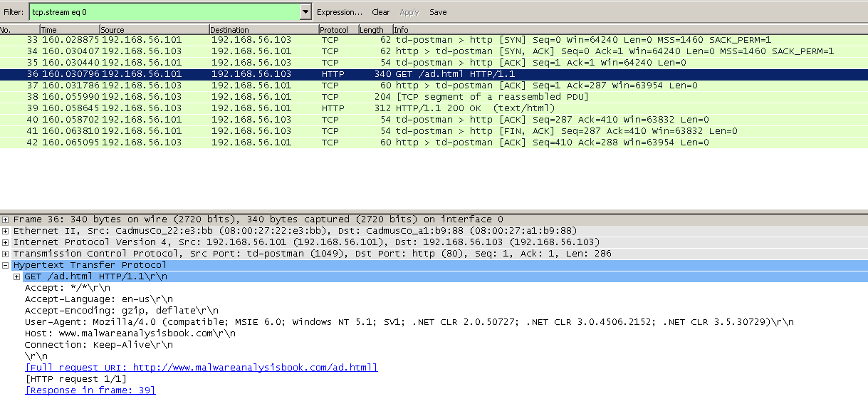Image resolution: width=868 pixels, height=409 pixels.
Task: Jump to Response in frame 39 link
Action: pos(90,390)
